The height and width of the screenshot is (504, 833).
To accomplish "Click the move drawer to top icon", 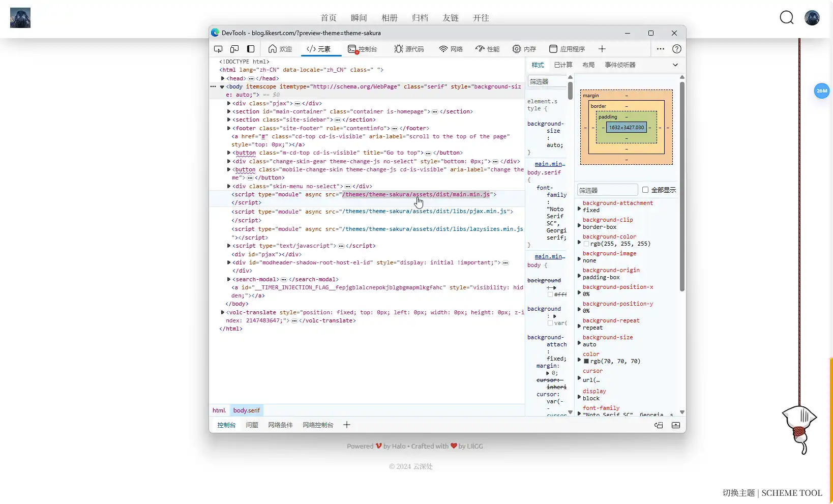I will point(659,425).
